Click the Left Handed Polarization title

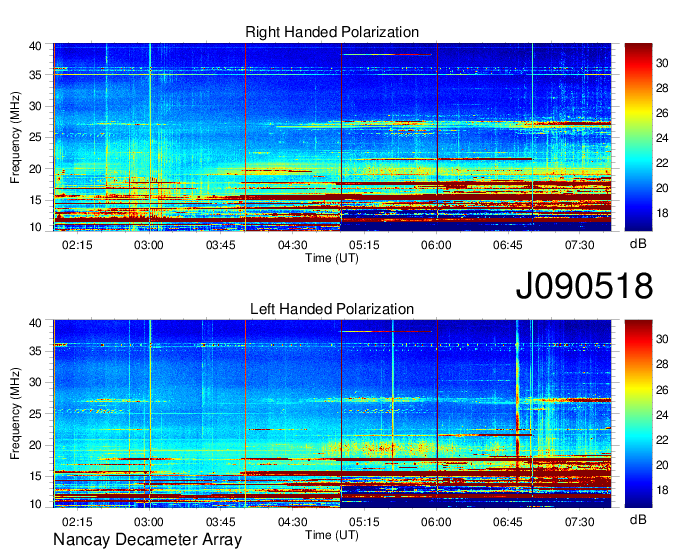[x=332, y=309]
